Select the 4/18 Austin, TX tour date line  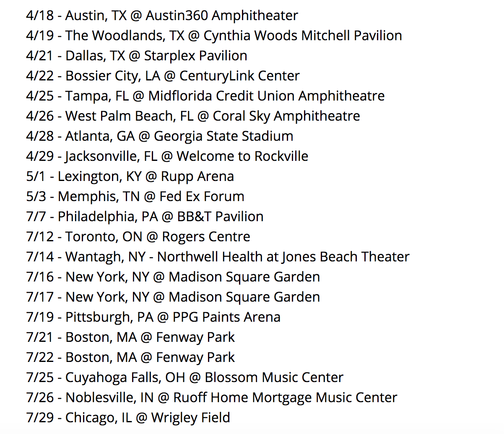[x=162, y=15]
